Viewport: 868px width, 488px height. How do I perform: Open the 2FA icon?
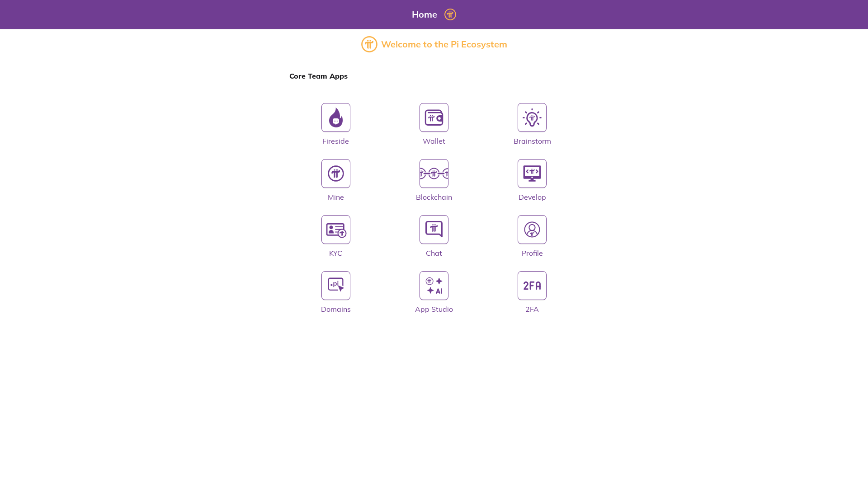532,286
